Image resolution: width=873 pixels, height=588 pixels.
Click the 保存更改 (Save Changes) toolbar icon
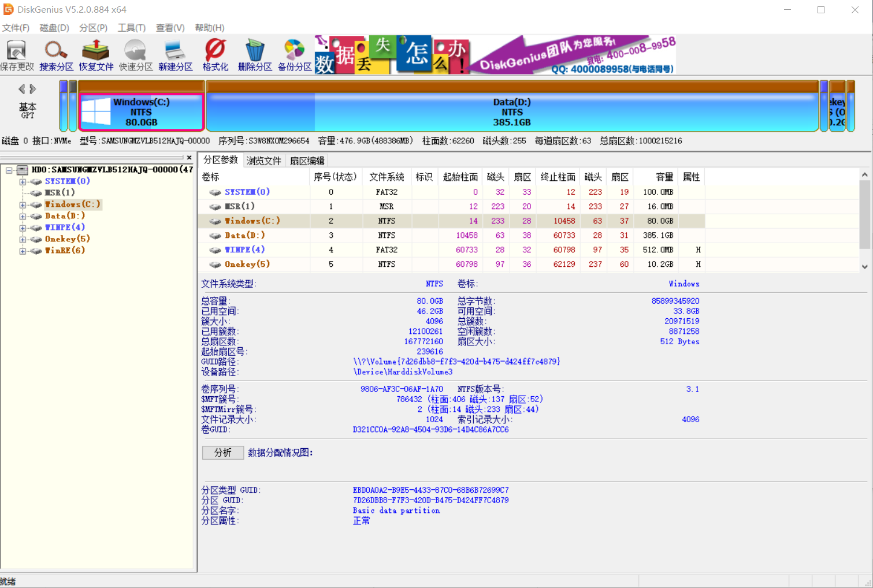(17, 54)
